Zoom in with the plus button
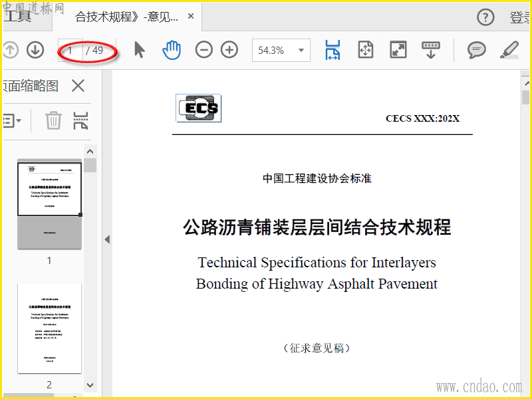 click(x=229, y=50)
